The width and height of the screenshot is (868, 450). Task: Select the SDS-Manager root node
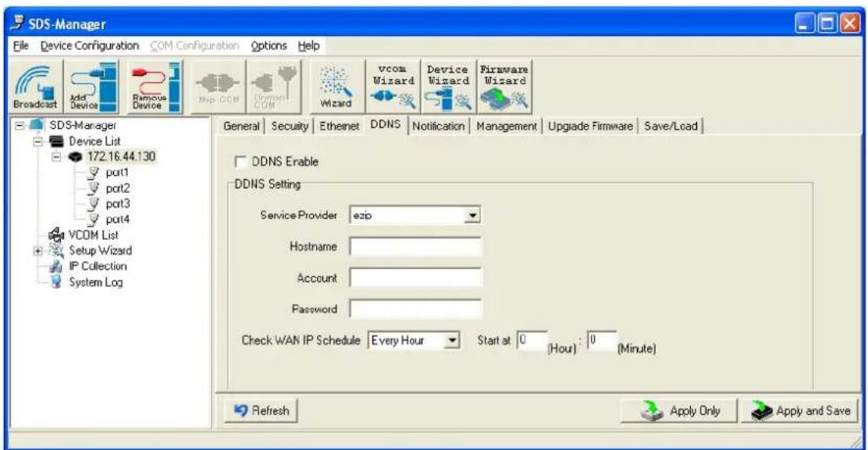pos(83,126)
